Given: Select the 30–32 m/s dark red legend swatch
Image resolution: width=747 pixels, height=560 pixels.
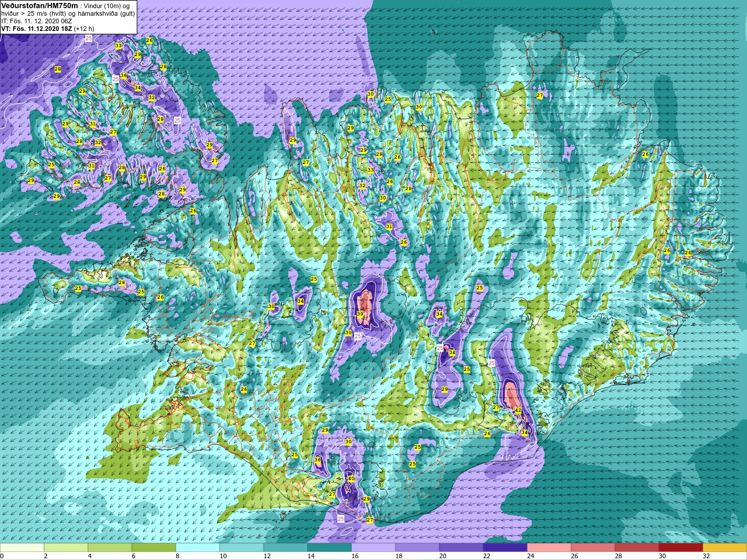Looking at the screenshot, I should click(x=680, y=548).
